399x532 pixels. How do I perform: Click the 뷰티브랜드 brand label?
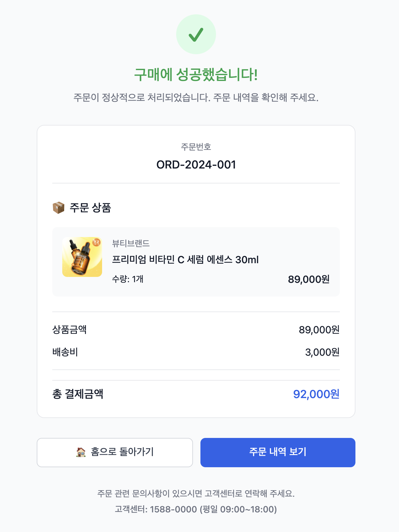(131, 243)
